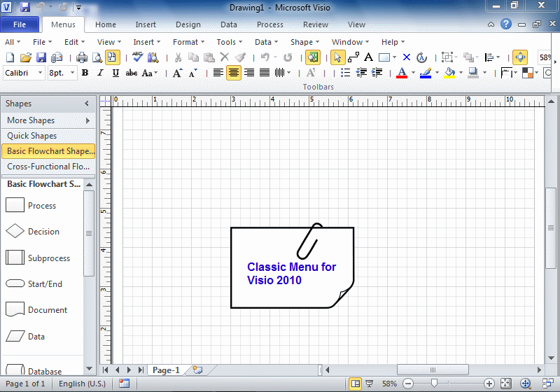
Task: Apply strikethrough formatting
Action: (132, 73)
